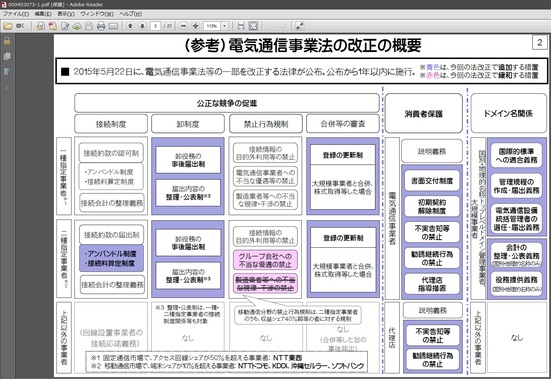Click the zoom percentage value field
Screen dimensions: 551x380
click(x=212, y=26)
